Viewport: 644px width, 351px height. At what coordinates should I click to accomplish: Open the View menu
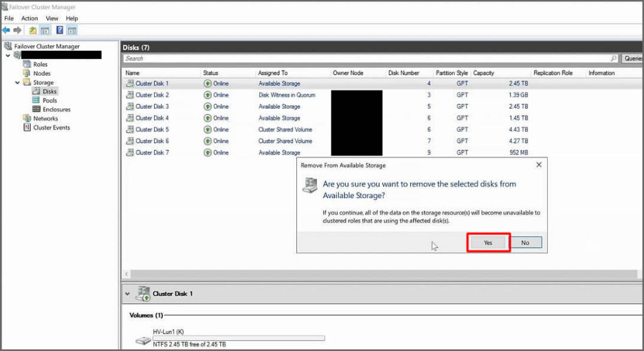pyautogui.click(x=52, y=18)
